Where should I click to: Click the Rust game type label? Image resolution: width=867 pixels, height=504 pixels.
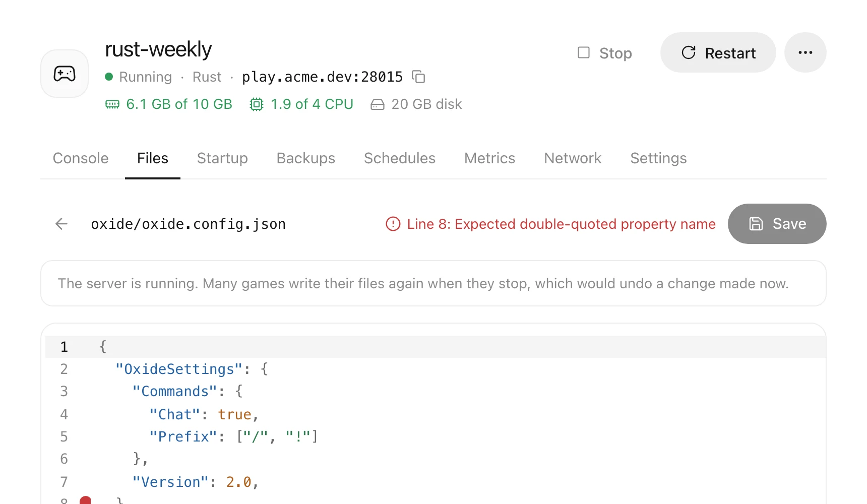point(207,77)
